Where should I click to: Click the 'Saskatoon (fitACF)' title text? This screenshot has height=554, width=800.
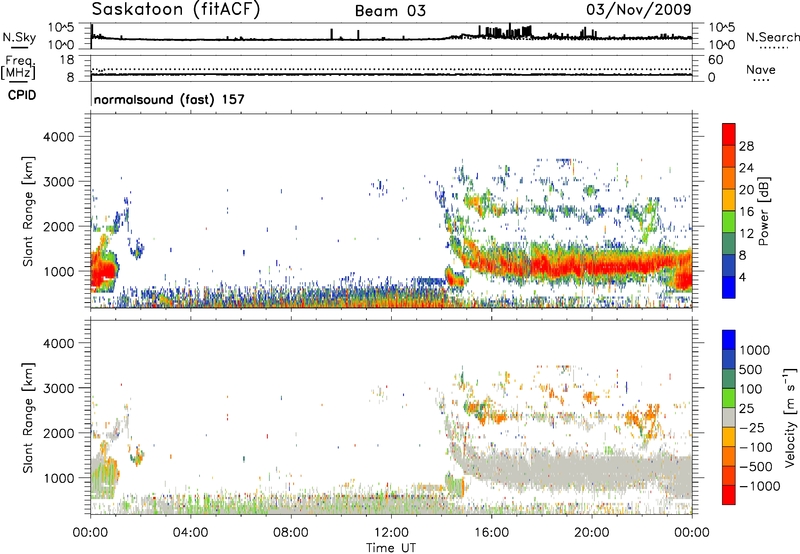pos(176,10)
